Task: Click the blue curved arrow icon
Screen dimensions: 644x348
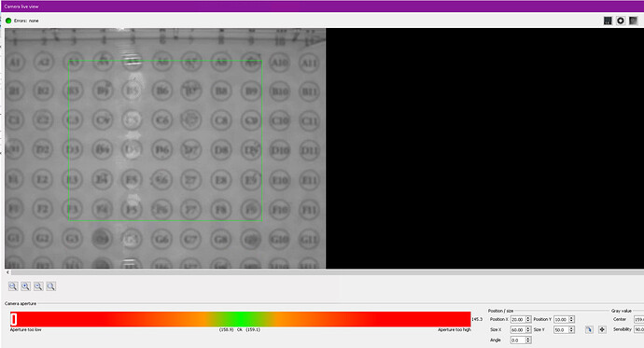Action: (589, 329)
